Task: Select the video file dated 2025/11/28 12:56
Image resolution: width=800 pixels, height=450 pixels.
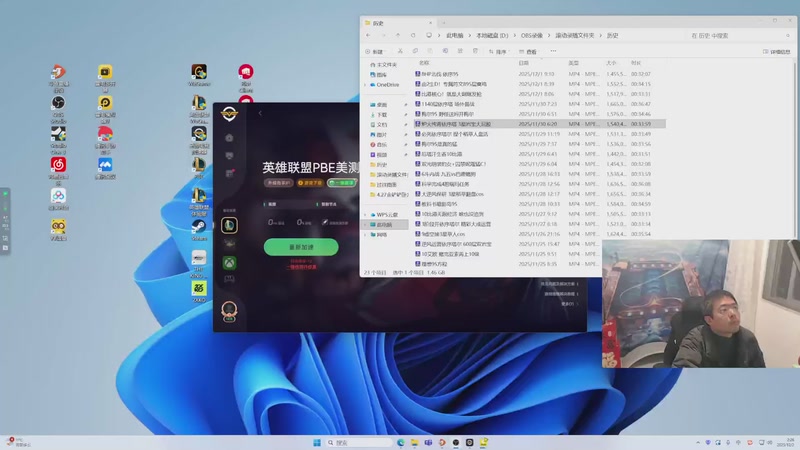Action: (x=539, y=184)
